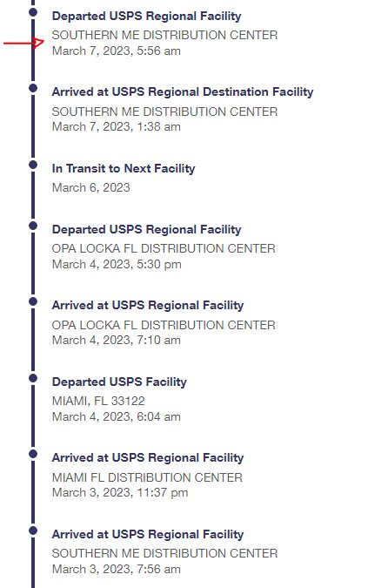Screen dimensions: 368x588
Task: Click the March 7, 2023, 1:38 am timestamp
Action: click(x=116, y=127)
